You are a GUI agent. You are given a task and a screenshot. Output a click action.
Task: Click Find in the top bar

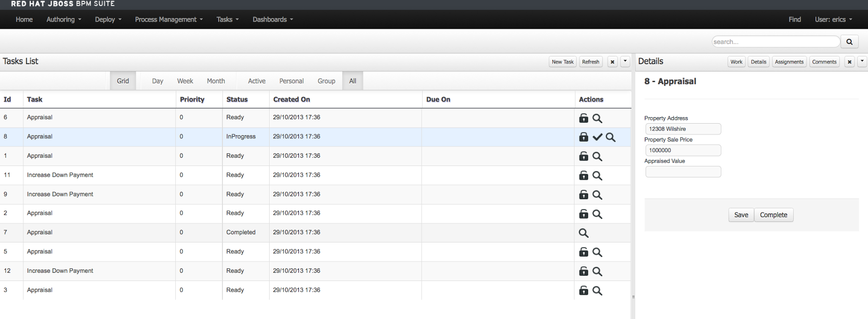point(795,20)
